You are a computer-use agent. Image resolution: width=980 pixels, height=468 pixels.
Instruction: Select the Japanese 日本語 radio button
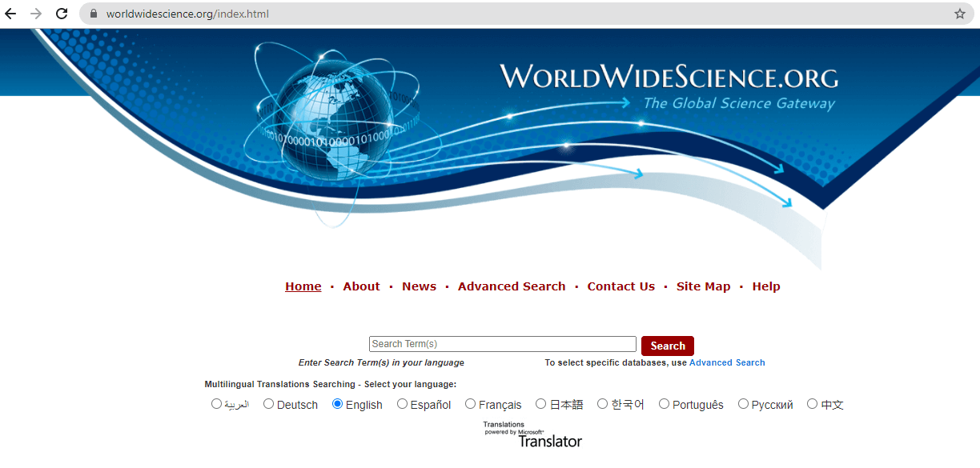(x=540, y=404)
